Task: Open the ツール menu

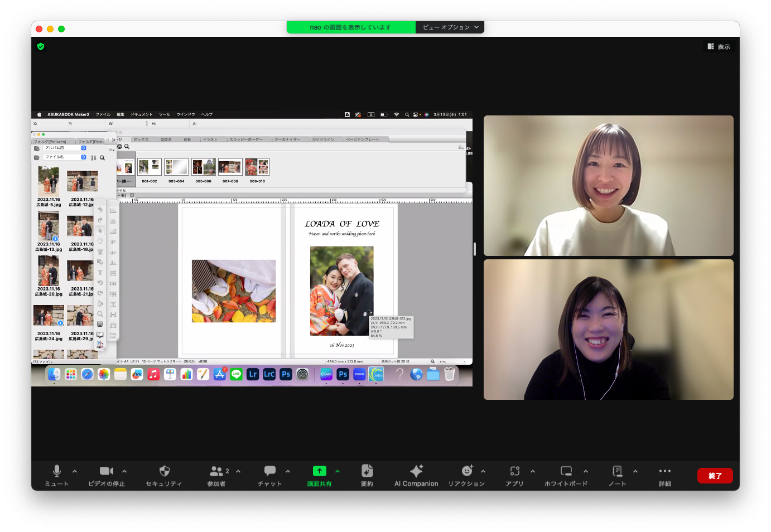Action: (x=165, y=114)
